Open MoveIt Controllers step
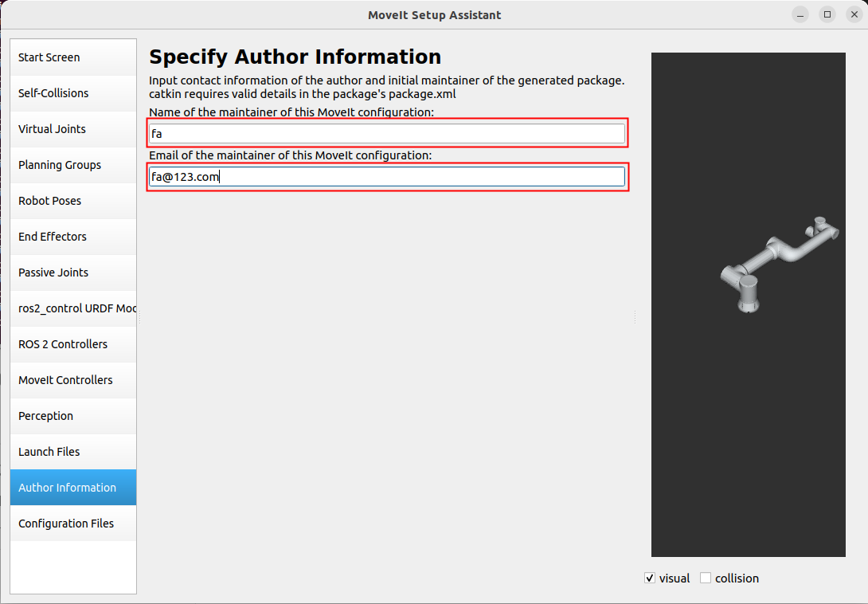868x604 pixels. 73,380
